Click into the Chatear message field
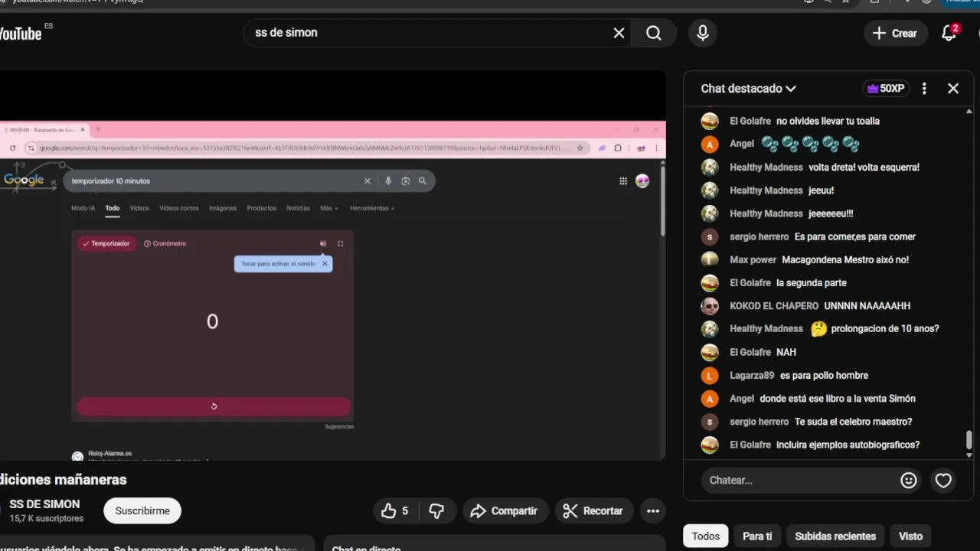The height and width of the screenshot is (551, 980). point(795,480)
